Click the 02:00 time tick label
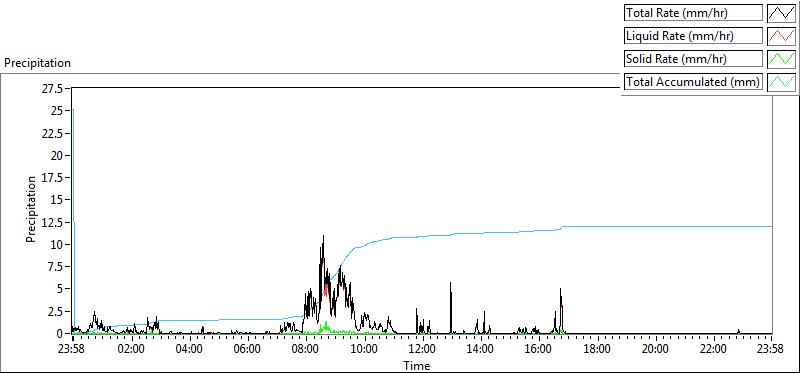 point(131,350)
